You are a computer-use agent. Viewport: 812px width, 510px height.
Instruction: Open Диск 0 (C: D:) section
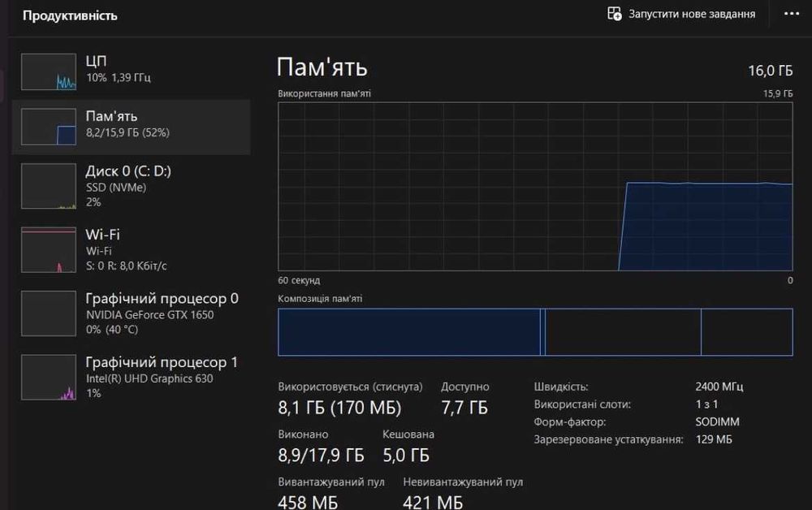click(x=131, y=186)
